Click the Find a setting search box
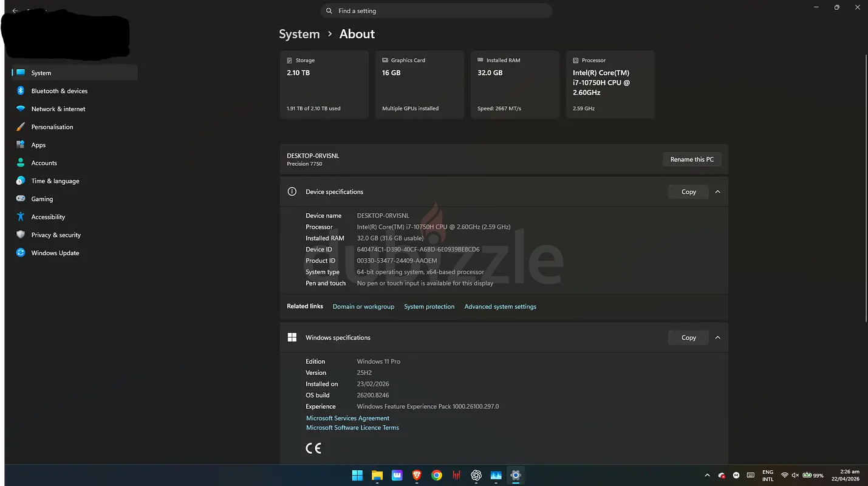 (436, 11)
